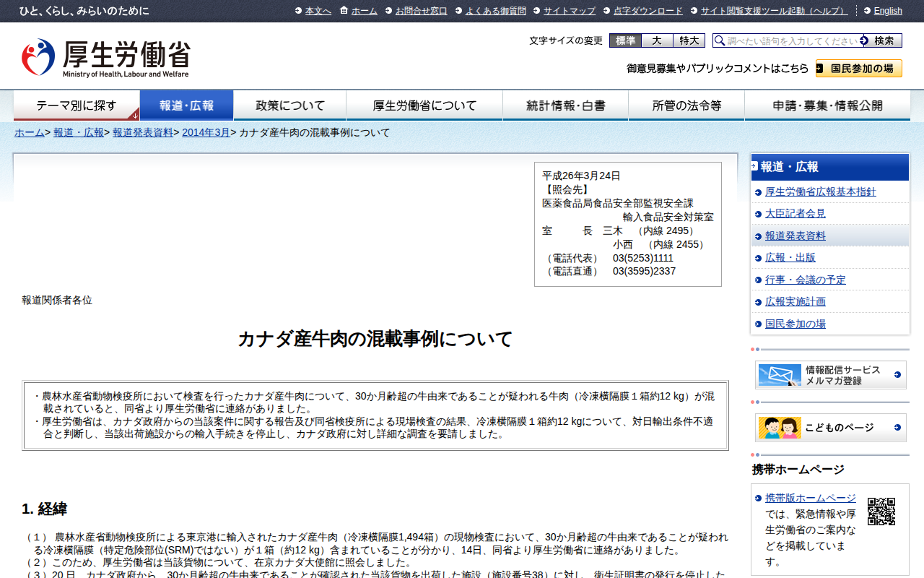The width and height of the screenshot is (924, 578).
Task: Open the サイトマップ link
Action: point(570,11)
